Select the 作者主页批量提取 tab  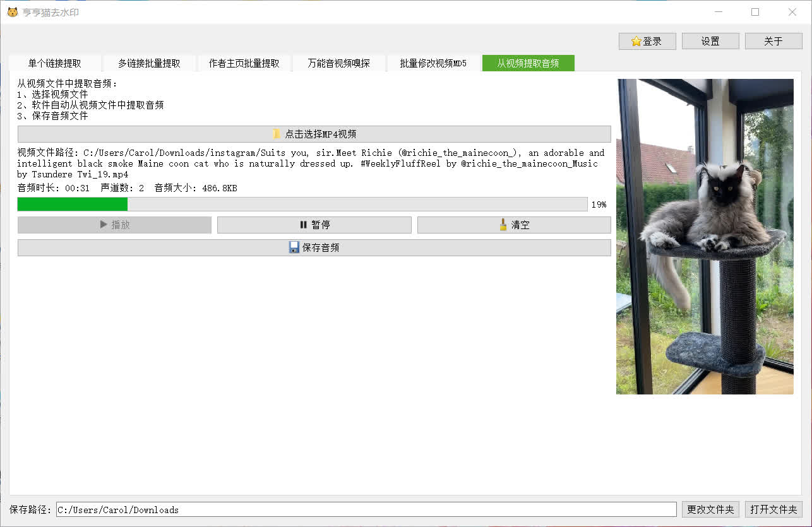tap(244, 63)
